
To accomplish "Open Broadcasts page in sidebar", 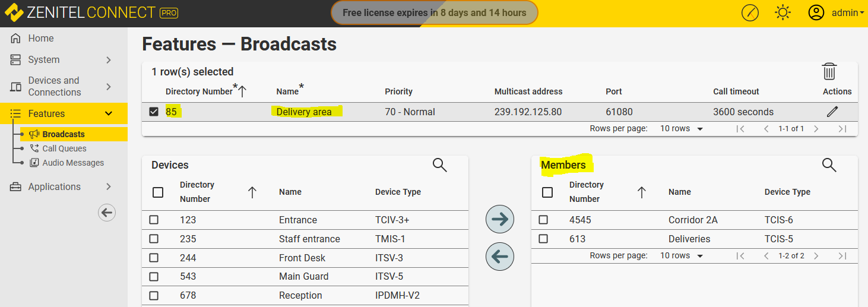I will [x=64, y=134].
